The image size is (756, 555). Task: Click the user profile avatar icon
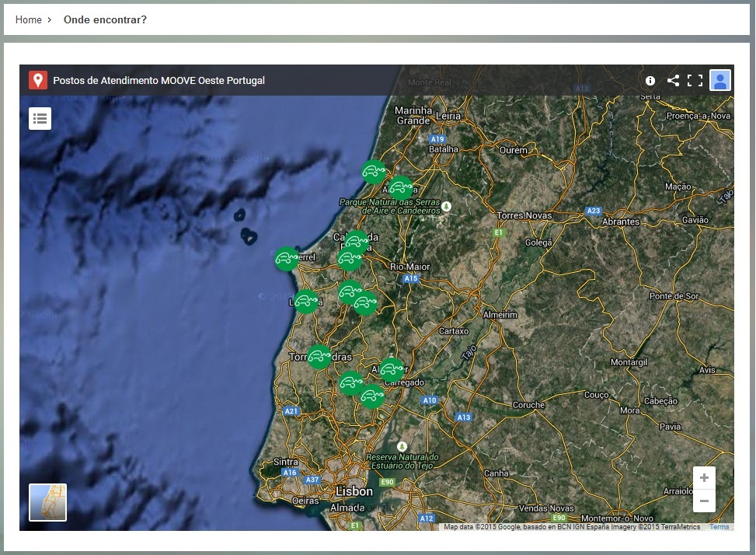[x=719, y=81]
